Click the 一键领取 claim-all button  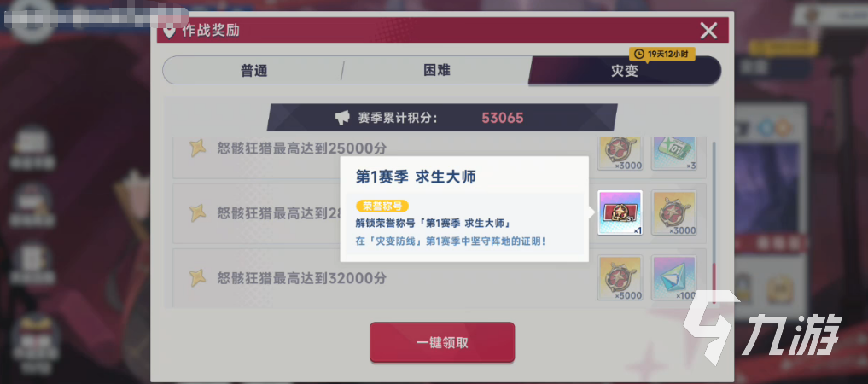(442, 342)
